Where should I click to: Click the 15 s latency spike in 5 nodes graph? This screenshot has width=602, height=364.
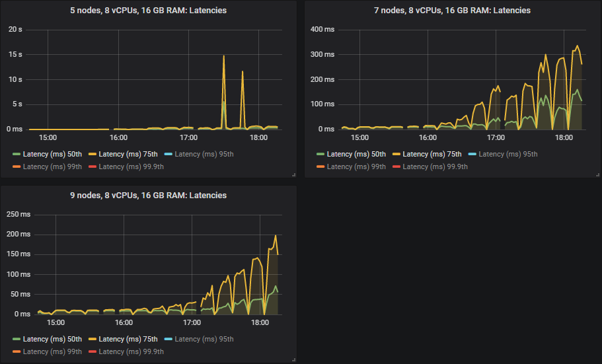coord(224,57)
